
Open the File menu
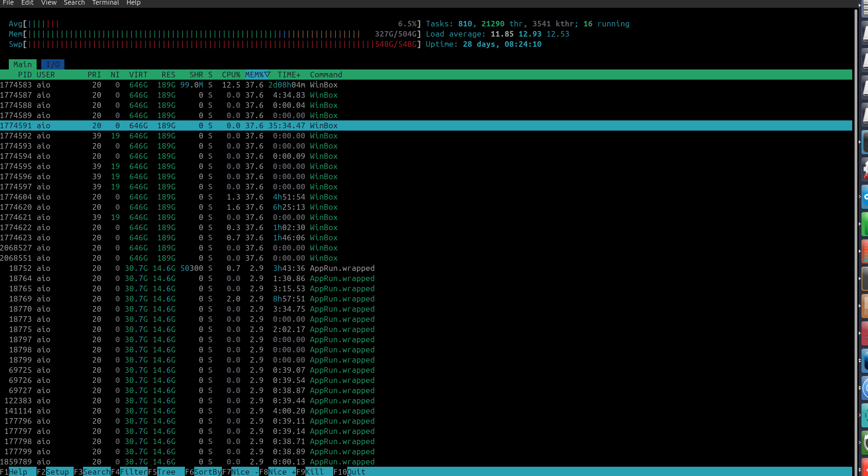pyautogui.click(x=8, y=3)
